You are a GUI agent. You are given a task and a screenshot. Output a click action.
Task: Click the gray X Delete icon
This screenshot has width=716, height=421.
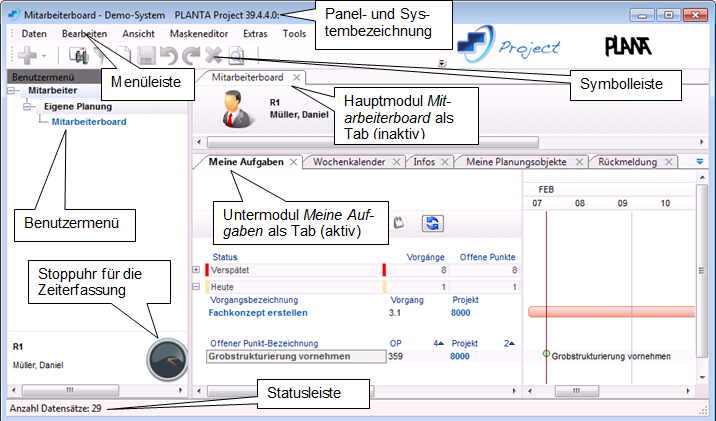(x=213, y=55)
